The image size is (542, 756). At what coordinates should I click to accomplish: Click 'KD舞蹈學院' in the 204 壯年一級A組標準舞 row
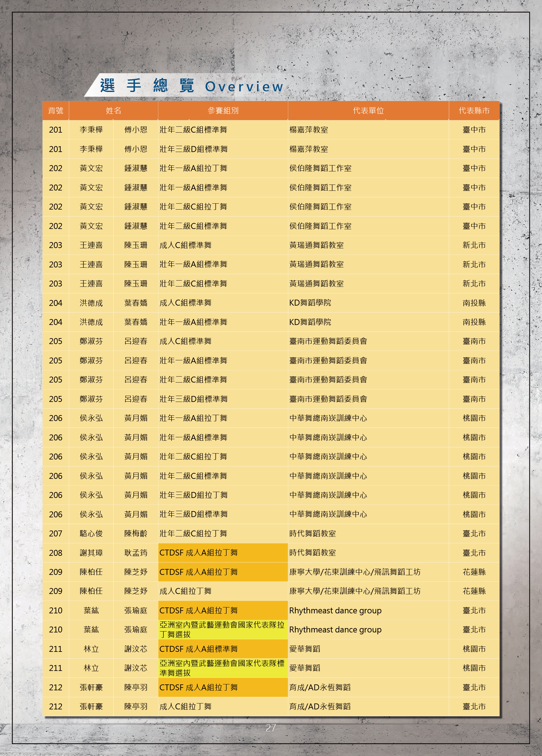(x=310, y=322)
